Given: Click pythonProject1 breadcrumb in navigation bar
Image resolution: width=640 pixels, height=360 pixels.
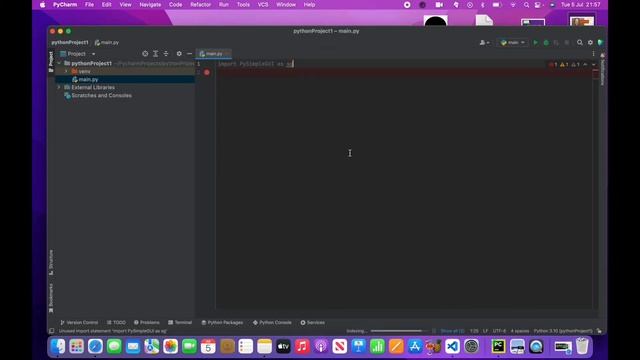Looking at the screenshot, I should click(x=70, y=42).
